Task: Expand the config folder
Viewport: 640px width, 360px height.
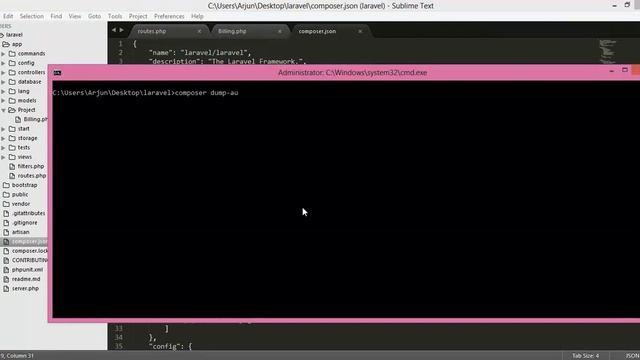Action: pos(3,63)
